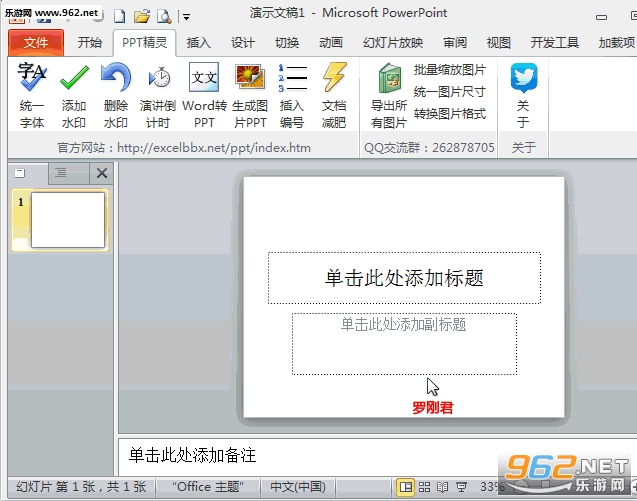Click language indicator 中文(中国)
The height and width of the screenshot is (501, 637).
click(x=298, y=486)
